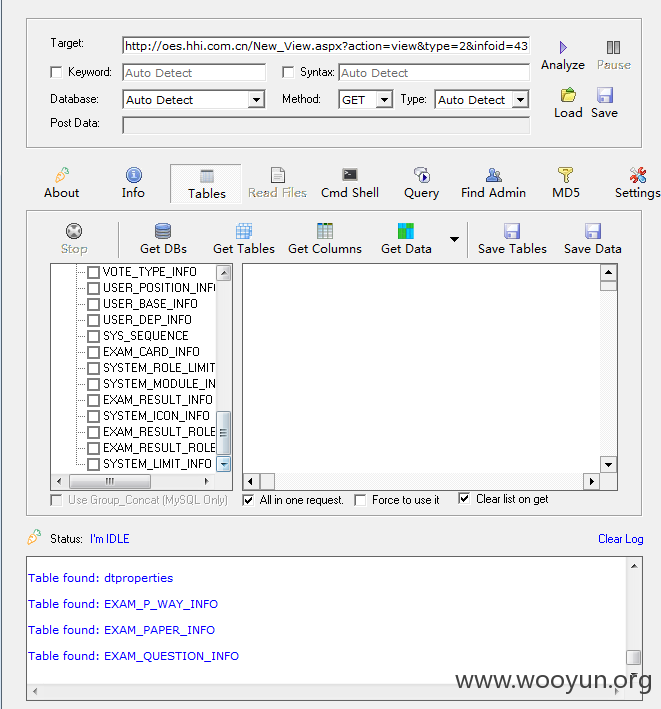The image size is (661, 709).
Task: Click the Pause icon
Action: pos(613,47)
